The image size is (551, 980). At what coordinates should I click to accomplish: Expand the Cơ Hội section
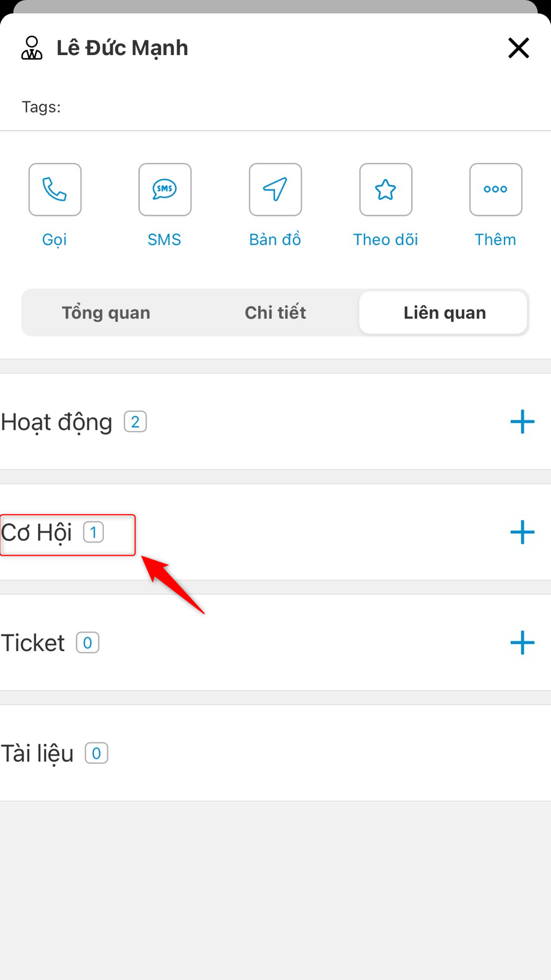pyautogui.click(x=37, y=533)
